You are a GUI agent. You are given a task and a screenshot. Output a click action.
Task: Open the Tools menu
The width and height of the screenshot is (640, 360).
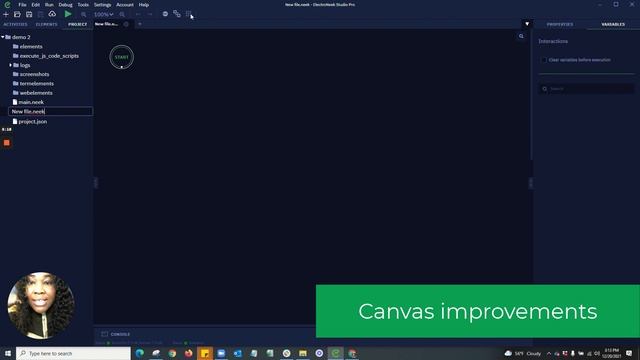[83, 5]
